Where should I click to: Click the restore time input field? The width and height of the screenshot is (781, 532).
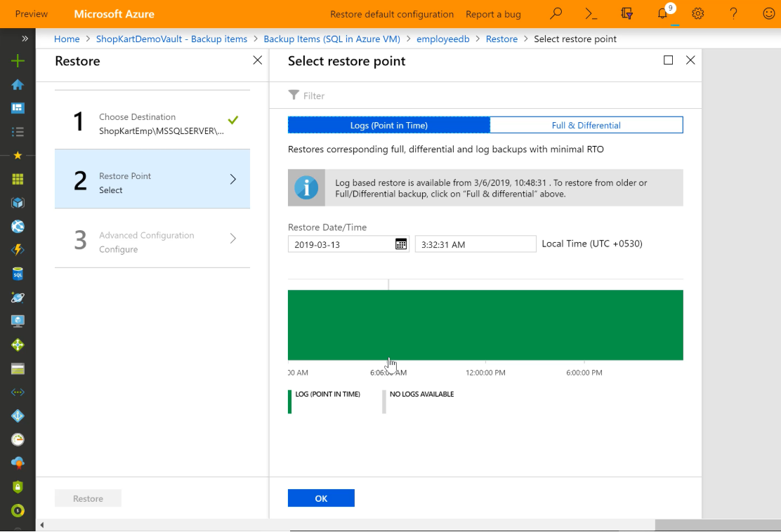point(475,244)
